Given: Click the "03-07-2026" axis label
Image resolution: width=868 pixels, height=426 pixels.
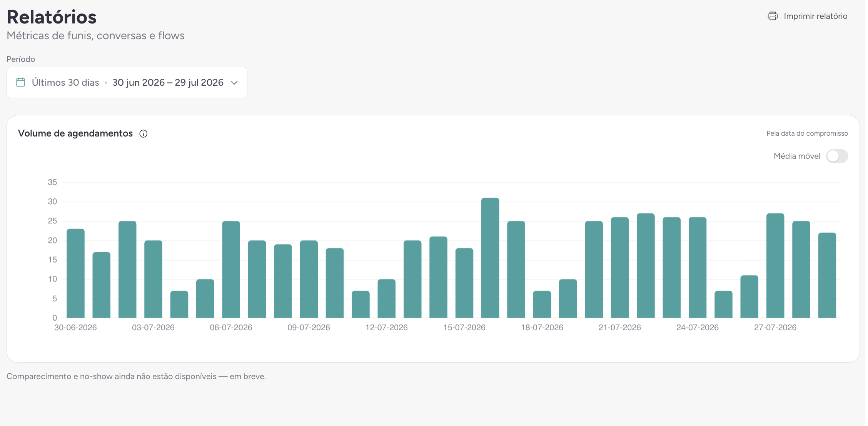Looking at the screenshot, I should click(x=153, y=328).
